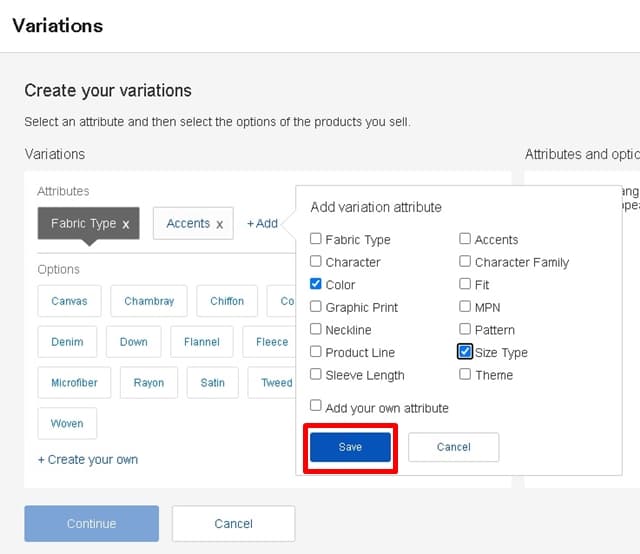
Task: Remove the Fabric Type attribute tag
Action: coord(126,224)
